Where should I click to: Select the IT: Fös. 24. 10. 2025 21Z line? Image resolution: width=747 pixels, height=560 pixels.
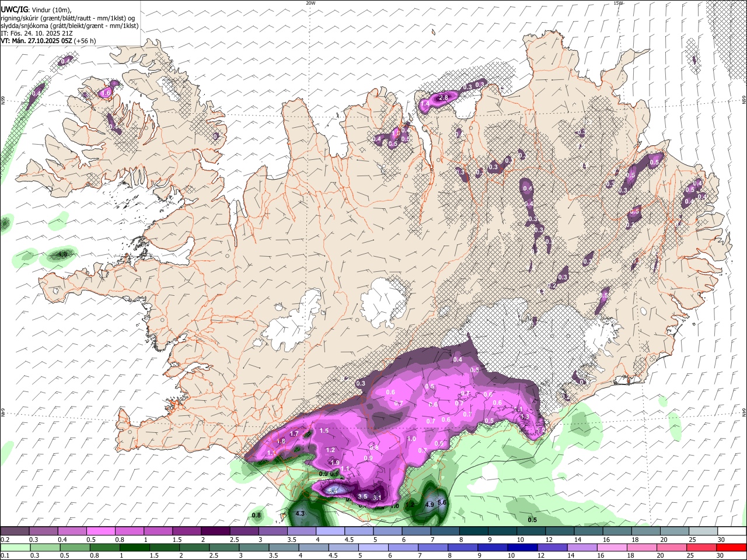(37, 33)
